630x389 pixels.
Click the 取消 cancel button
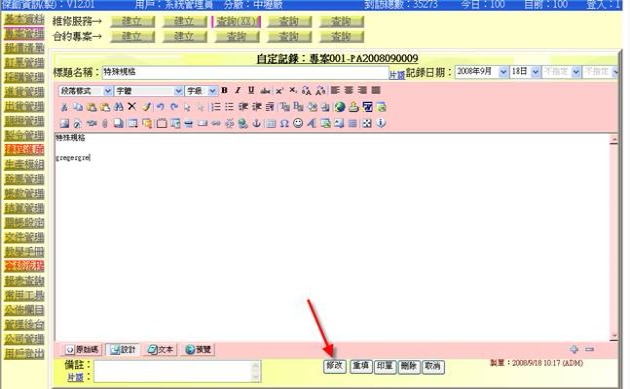(x=433, y=366)
